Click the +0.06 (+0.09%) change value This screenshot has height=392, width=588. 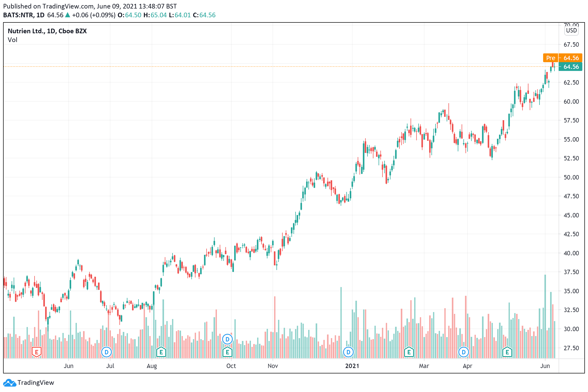(x=94, y=15)
